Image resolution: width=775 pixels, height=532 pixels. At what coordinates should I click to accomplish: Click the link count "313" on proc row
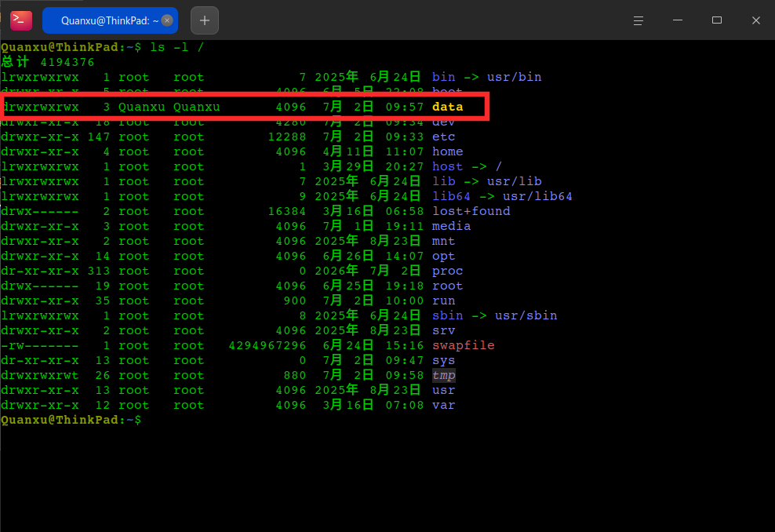pos(99,271)
